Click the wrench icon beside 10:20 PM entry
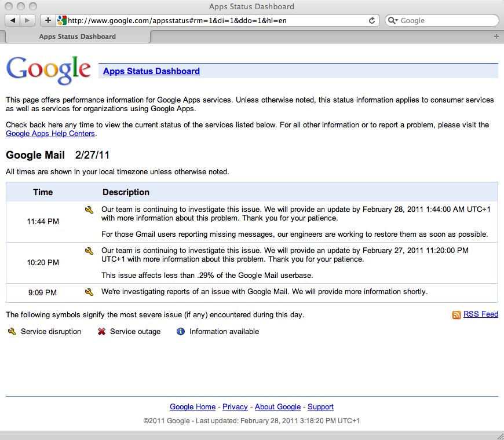This screenshot has width=504, height=440. 89,251
